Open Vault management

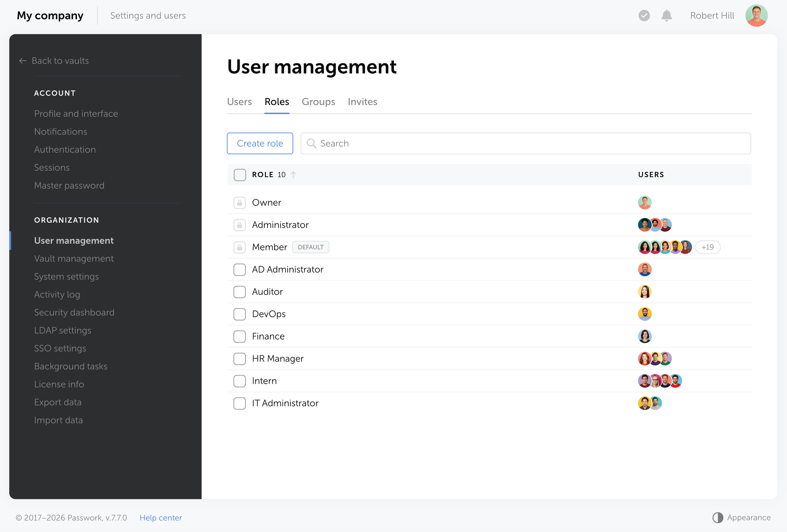[x=74, y=259]
